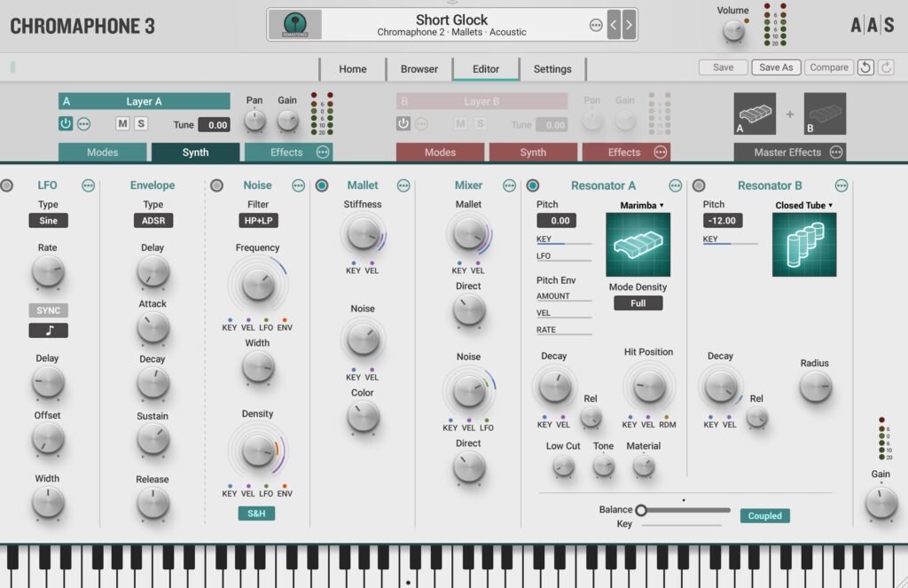Click the Save As button
Image resolution: width=908 pixels, height=588 pixels.
click(x=776, y=67)
